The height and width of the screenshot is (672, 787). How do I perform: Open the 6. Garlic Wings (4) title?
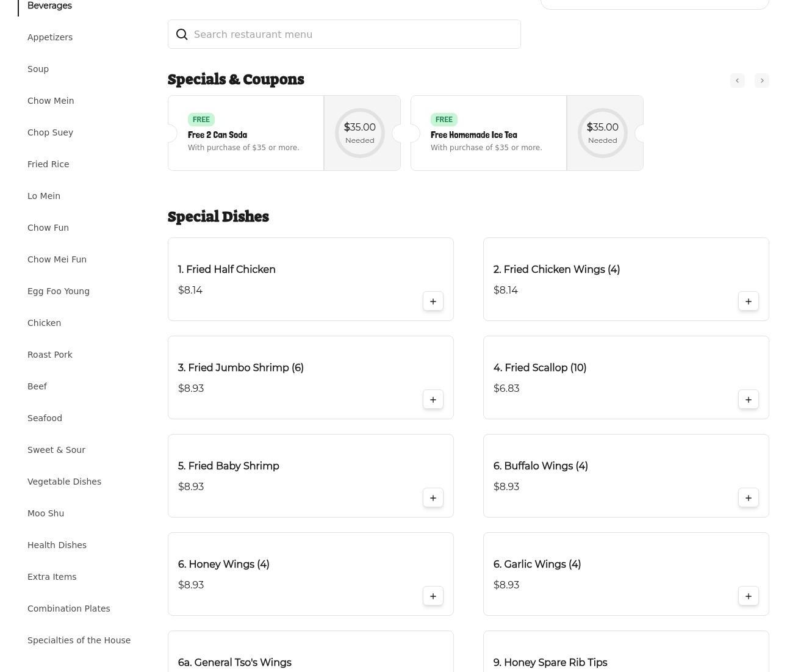(x=537, y=564)
